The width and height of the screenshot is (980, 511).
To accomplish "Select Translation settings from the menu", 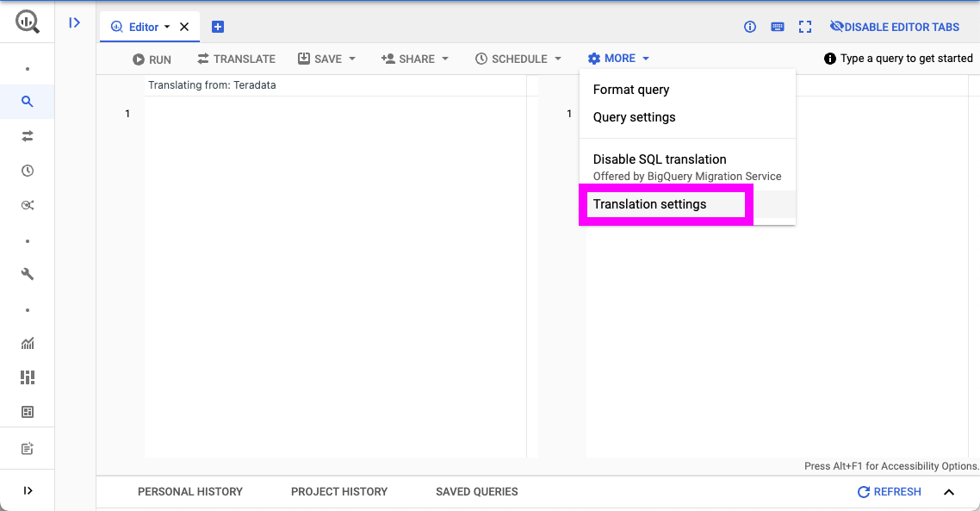I will [648, 204].
